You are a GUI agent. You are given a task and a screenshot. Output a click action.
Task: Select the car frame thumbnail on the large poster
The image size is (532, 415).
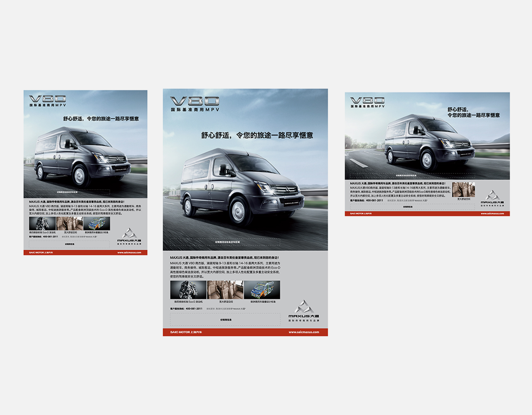(x=262, y=290)
